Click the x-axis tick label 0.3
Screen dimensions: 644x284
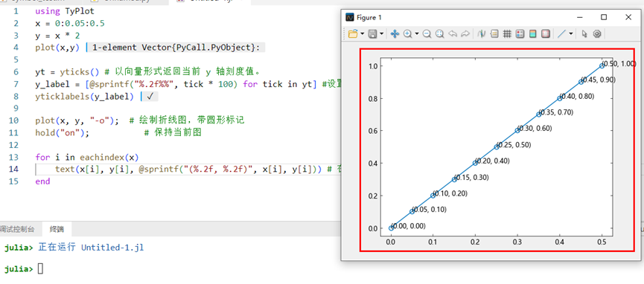517,243
